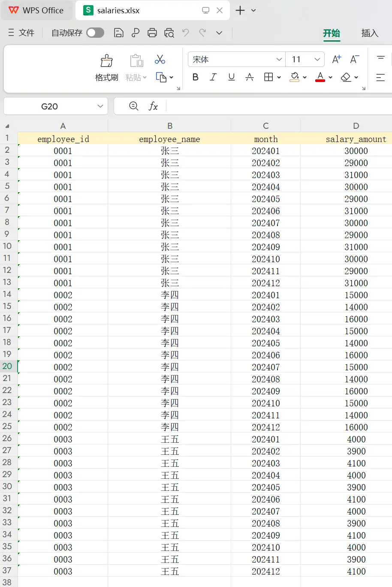Click the save-as icon beside the save icon
The height and width of the screenshot is (587, 392).
click(136, 33)
